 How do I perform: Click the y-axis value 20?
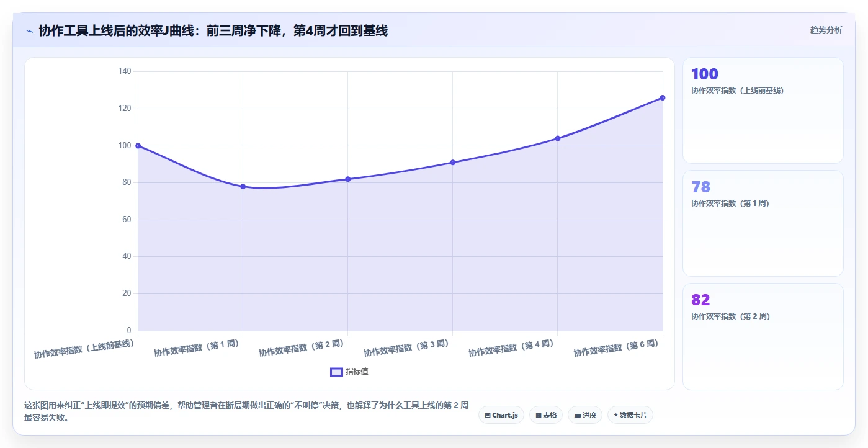[127, 293]
